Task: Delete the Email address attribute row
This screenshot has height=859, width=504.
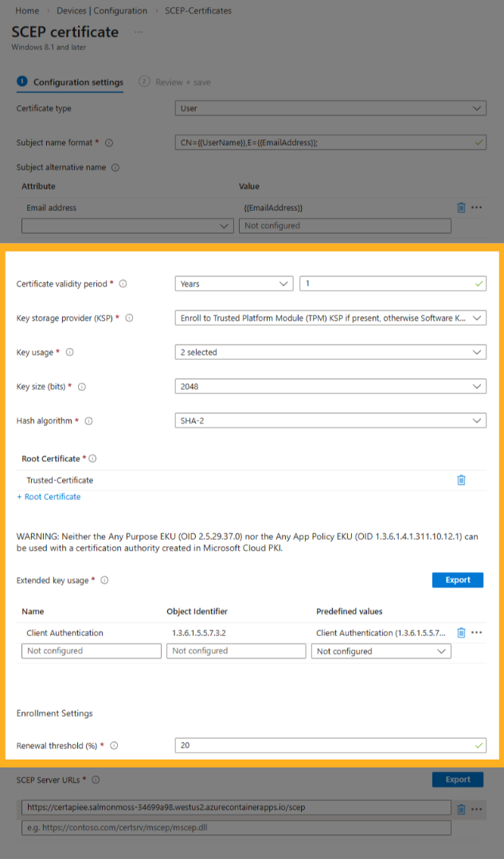Action: point(461,207)
